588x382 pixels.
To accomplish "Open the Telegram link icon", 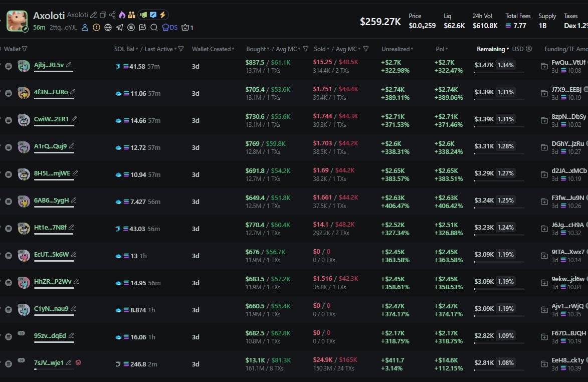I will click(120, 28).
